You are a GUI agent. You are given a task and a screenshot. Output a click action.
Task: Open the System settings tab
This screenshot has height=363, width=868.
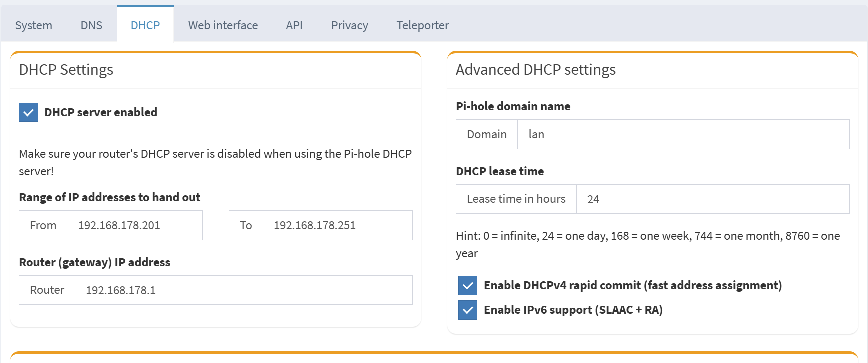tap(33, 25)
